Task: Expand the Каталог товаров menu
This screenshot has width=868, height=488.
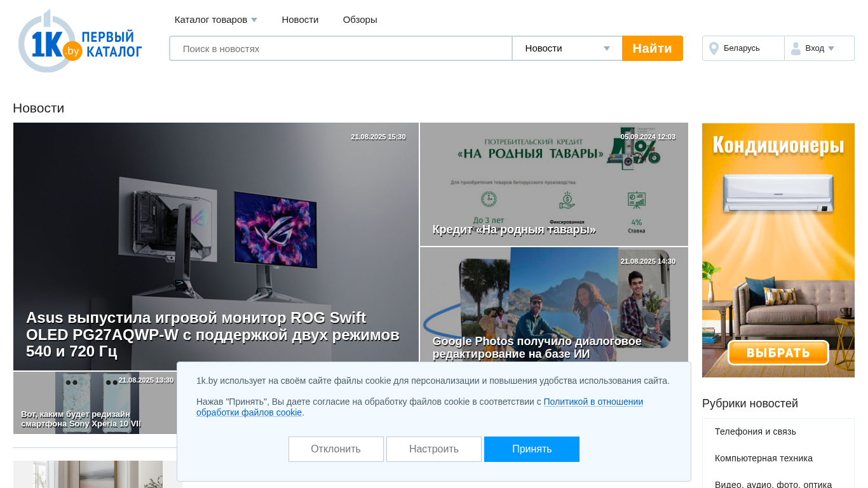Action: [x=216, y=20]
